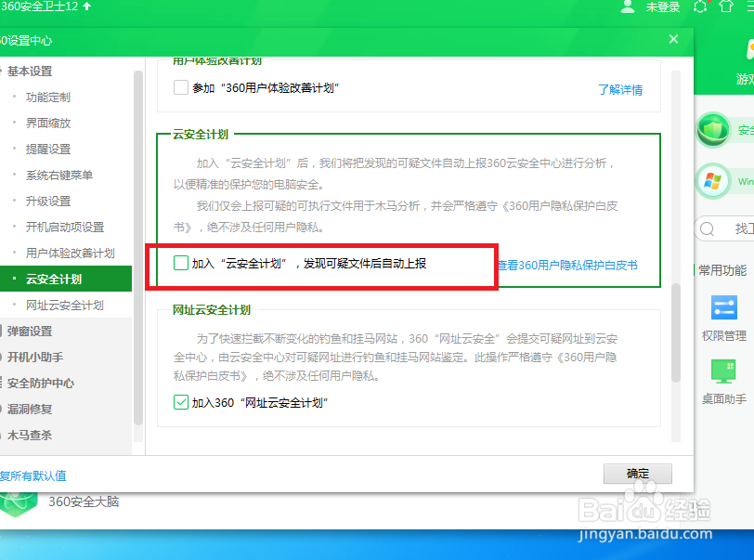
Task: Uncheck 加入360“网址云安全计划” checkbox
Action: click(181, 402)
